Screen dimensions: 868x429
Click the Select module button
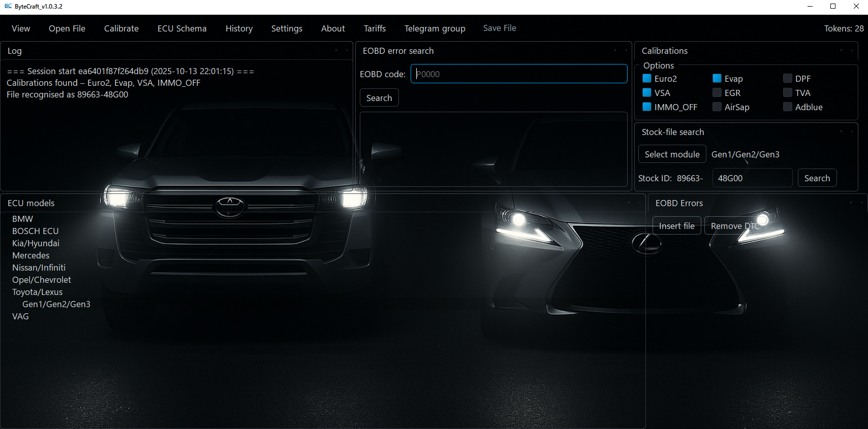point(672,154)
